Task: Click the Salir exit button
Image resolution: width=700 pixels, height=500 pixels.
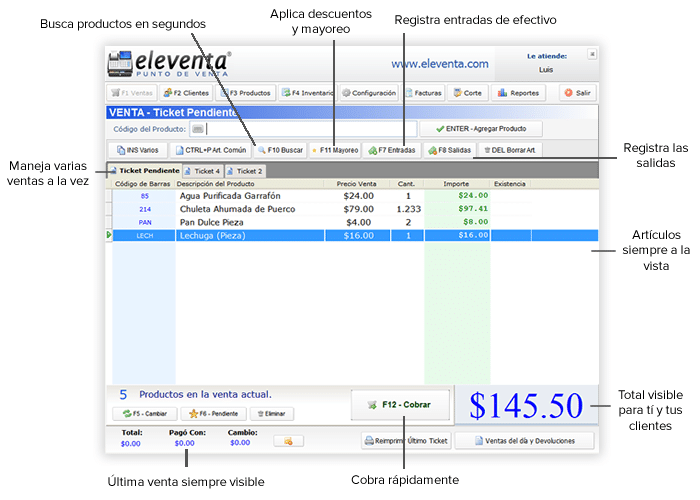Action: tap(580, 93)
